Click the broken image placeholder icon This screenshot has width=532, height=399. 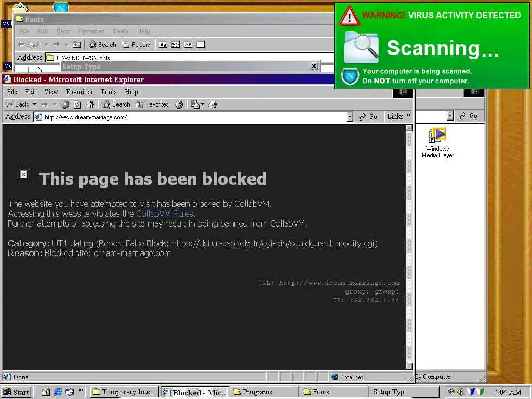click(x=24, y=175)
